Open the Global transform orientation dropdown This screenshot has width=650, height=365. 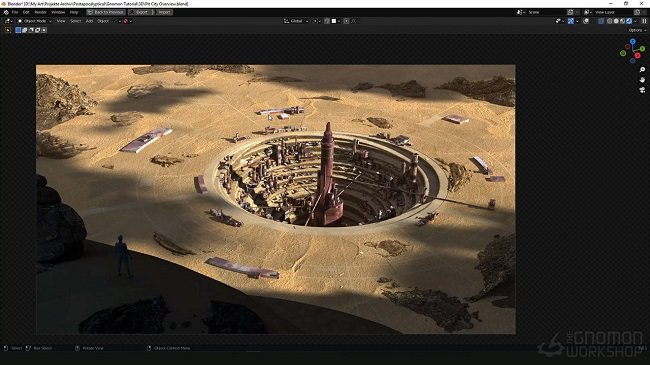click(296, 21)
